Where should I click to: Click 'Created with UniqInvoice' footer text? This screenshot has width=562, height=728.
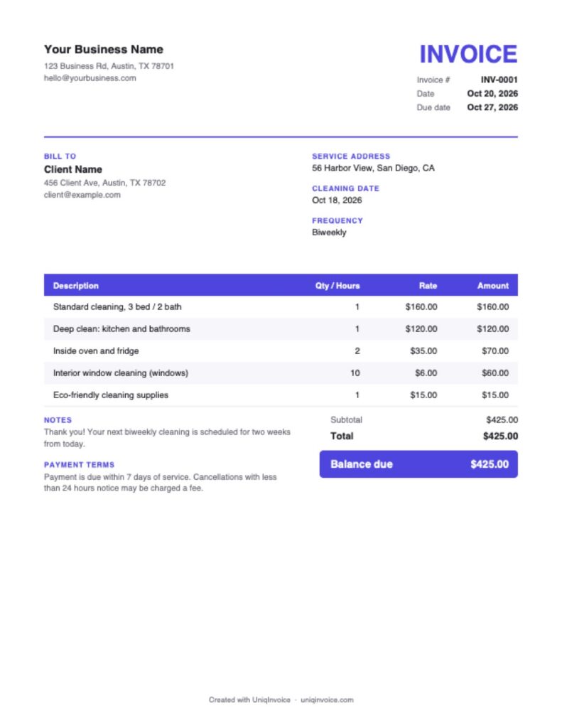[249, 700]
